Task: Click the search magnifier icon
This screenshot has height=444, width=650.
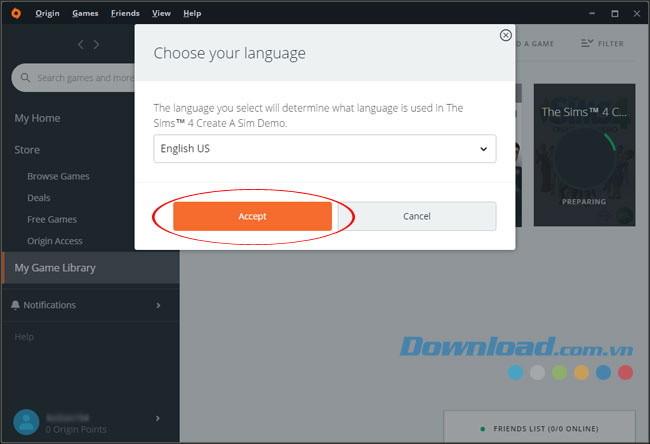Action: (x=25, y=78)
